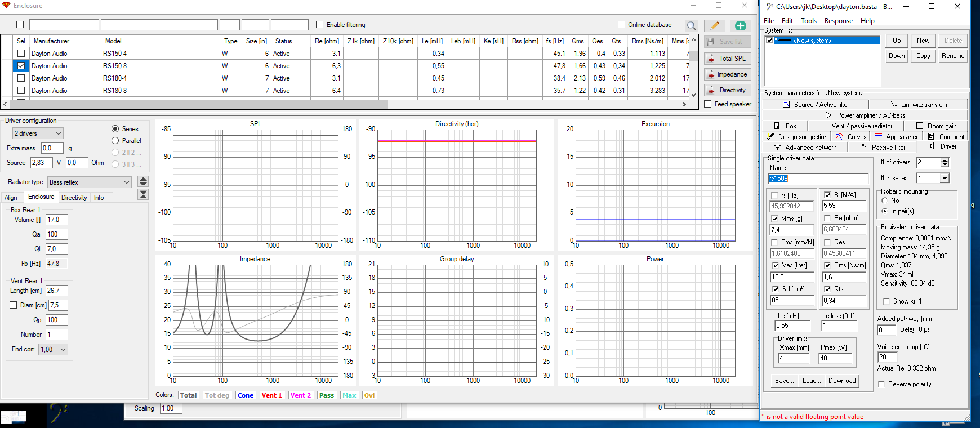980x428 pixels.
Task: Click the Save... driver button
Action: pos(785,381)
